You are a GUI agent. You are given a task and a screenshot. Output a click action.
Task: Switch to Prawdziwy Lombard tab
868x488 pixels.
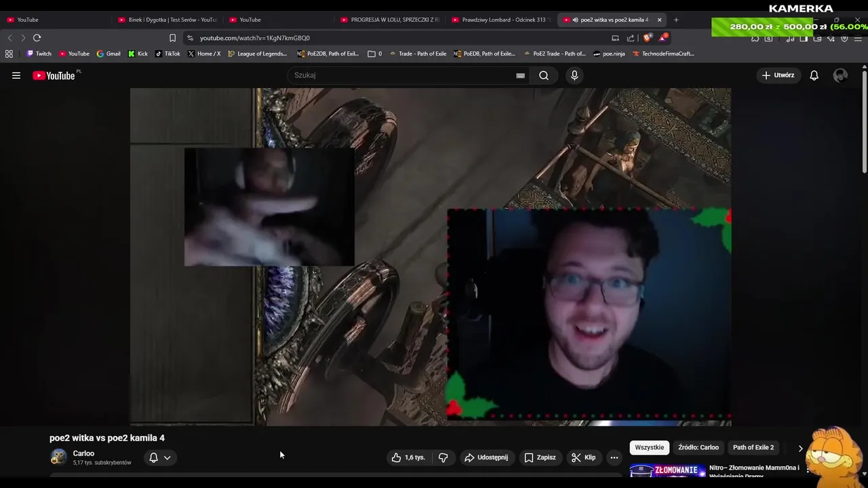pos(501,20)
